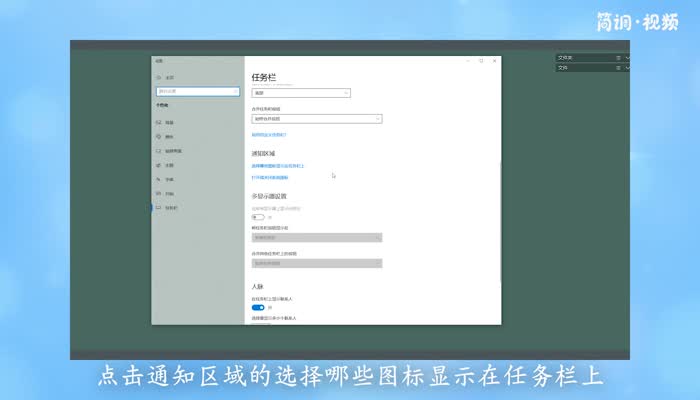Open the Start settings icon
Image resolution: width=700 pixels, height=400 pixels.
[x=158, y=193]
